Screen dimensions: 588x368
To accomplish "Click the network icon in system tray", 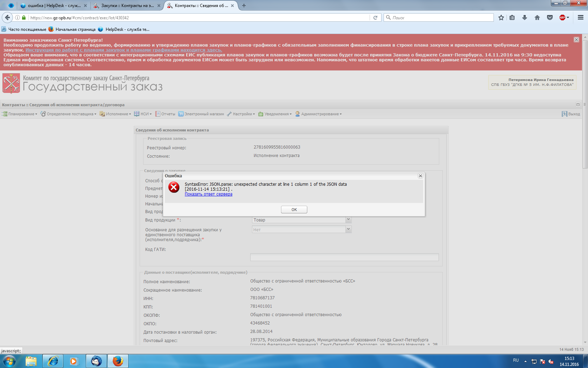I will click(534, 361).
